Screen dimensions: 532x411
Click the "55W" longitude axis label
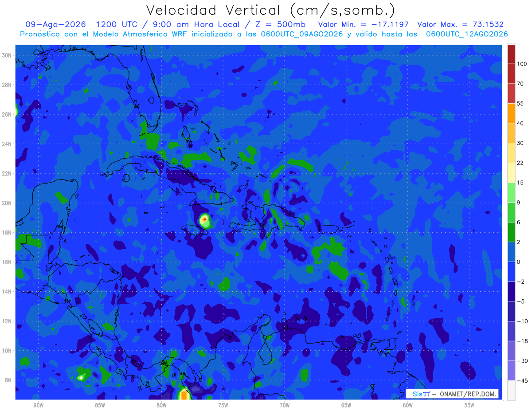[x=469, y=405]
